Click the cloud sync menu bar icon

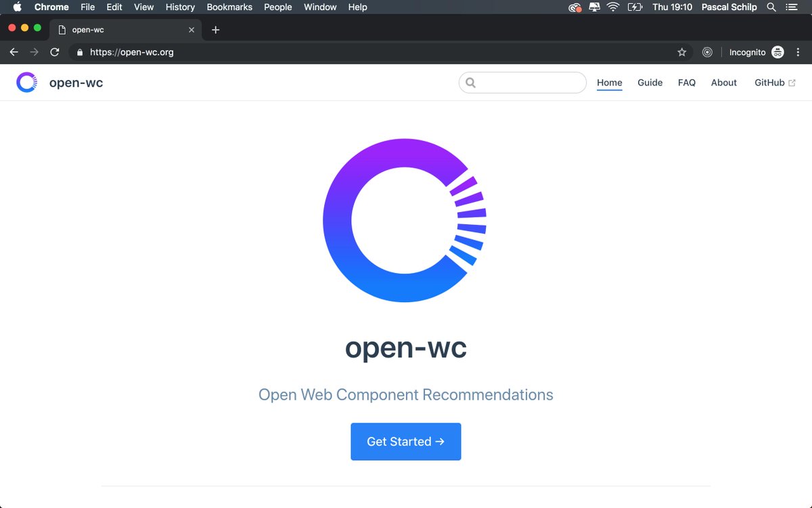575,7
